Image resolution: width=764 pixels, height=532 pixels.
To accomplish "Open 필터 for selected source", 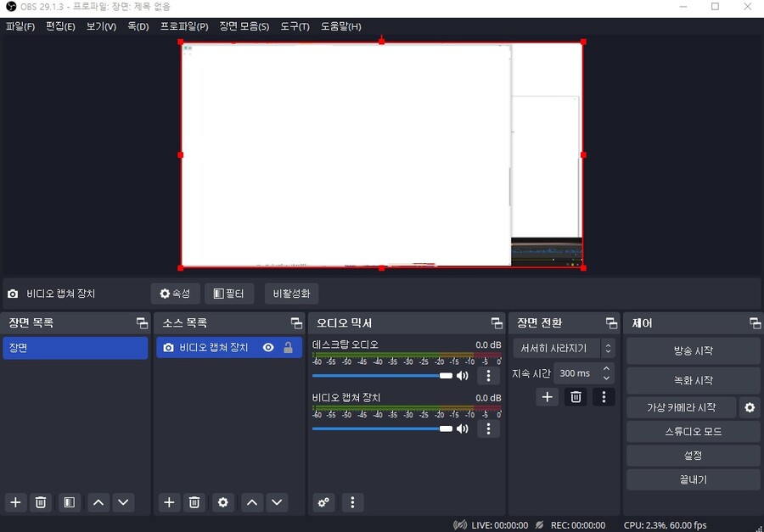I will (229, 294).
